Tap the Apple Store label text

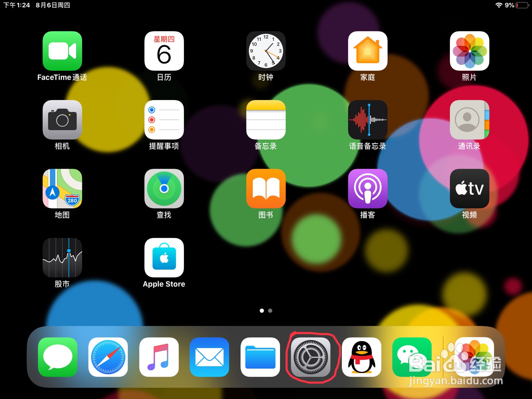point(164,284)
